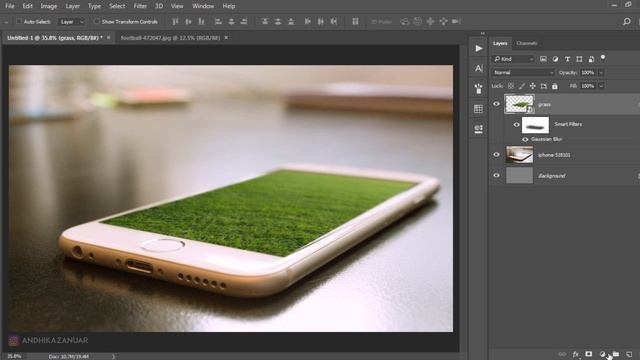Screen dimensions: 640x360
Task: Create new group folder icon
Action: [616, 354]
